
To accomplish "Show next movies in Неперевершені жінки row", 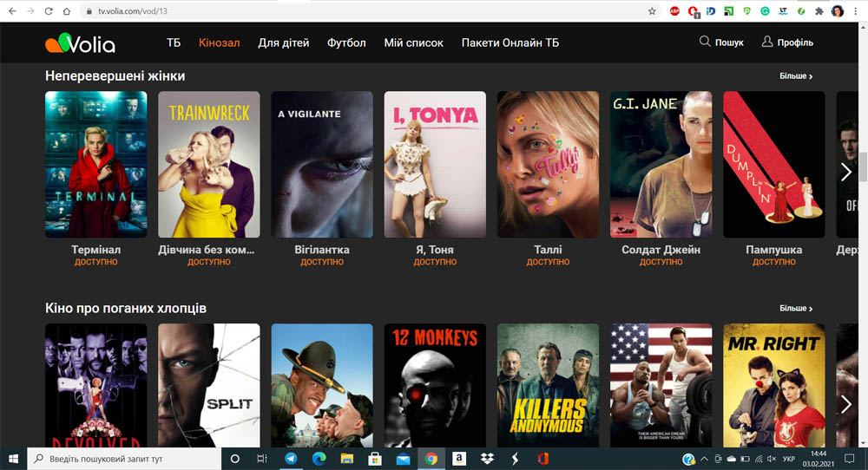I will (845, 172).
